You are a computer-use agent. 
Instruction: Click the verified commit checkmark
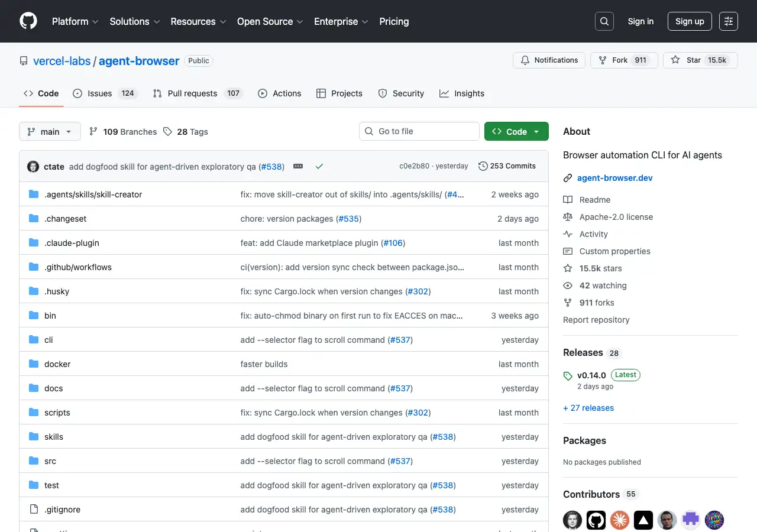click(x=319, y=167)
